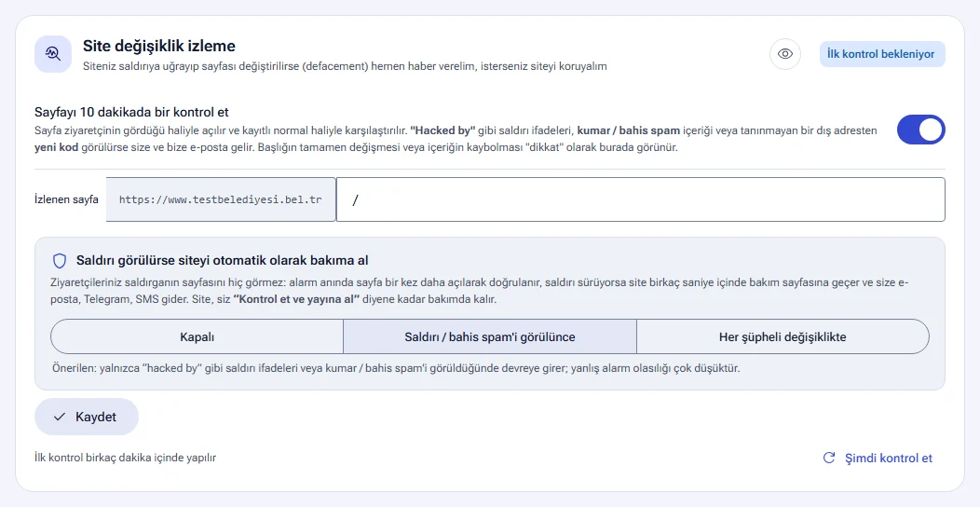This screenshot has width=980, height=507.
Task: Select the Kapalı option
Action: pyautogui.click(x=197, y=336)
